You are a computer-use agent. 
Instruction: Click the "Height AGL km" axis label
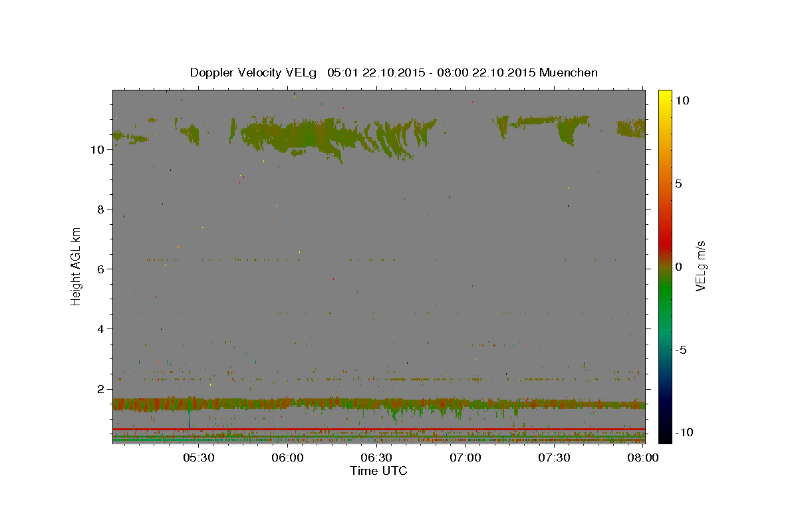coord(76,266)
